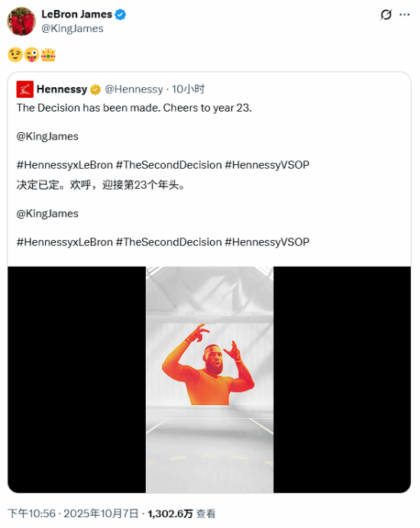
Task: Open the @KingJames handle under name
Action: coord(73,28)
